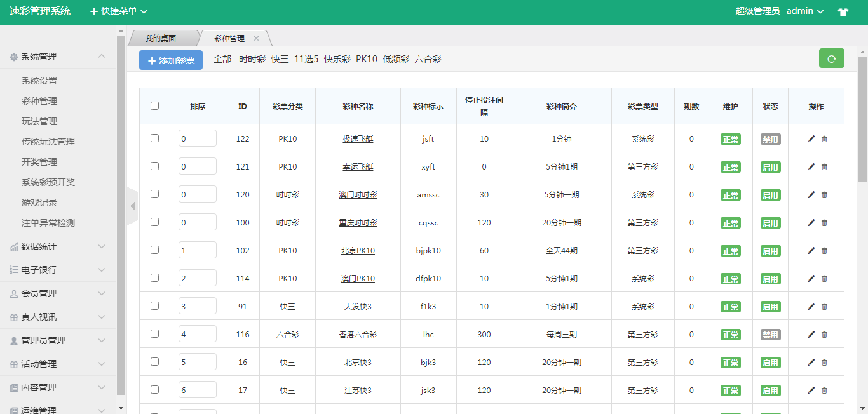Screen dimensions: 868x414
Task: Expand the 活动管理 sidebar section
Action: point(58,364)
